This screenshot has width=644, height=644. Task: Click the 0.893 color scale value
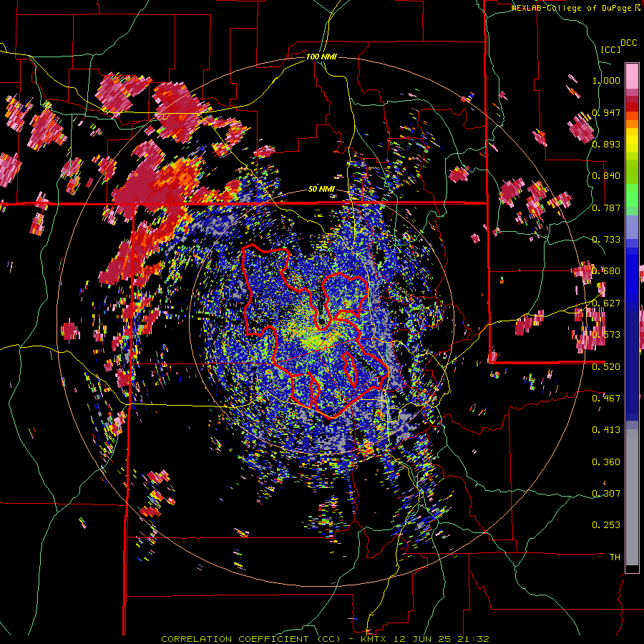coord(606,144)
